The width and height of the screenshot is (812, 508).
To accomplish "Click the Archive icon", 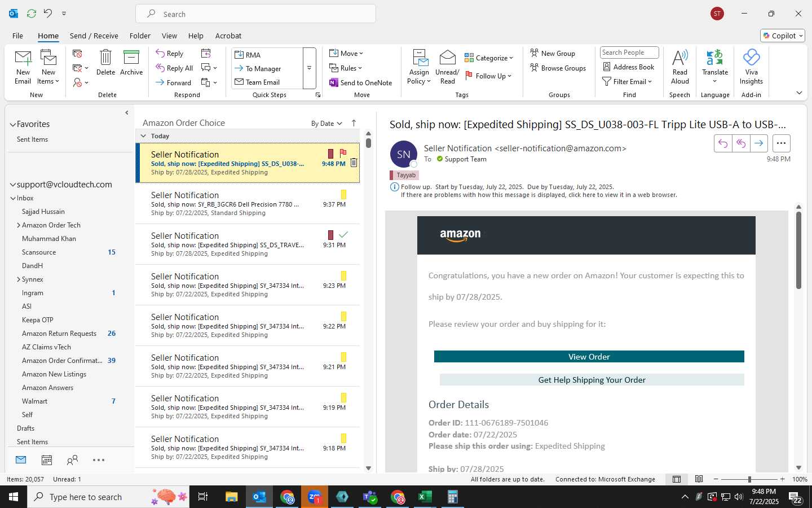I will coord(131,58).
